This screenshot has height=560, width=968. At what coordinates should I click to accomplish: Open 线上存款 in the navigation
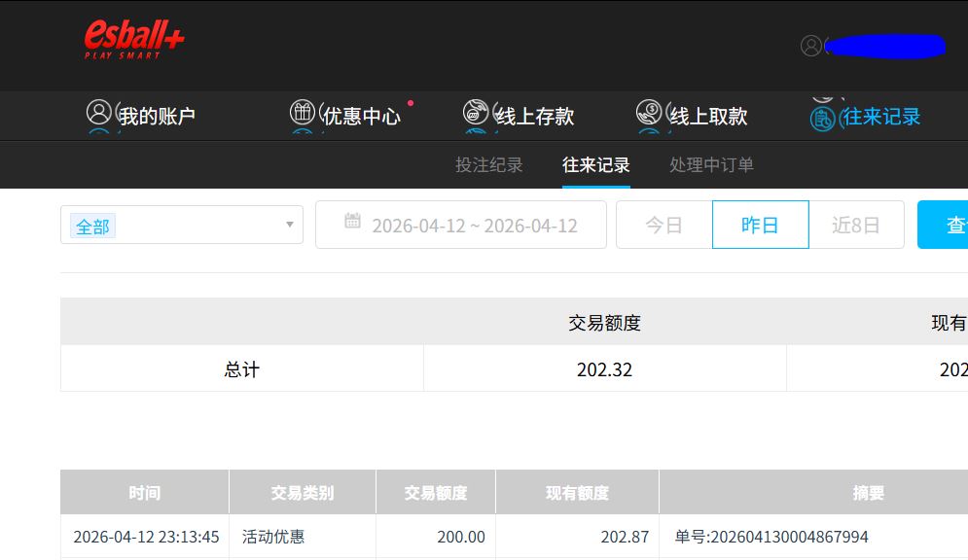point(534,117)
